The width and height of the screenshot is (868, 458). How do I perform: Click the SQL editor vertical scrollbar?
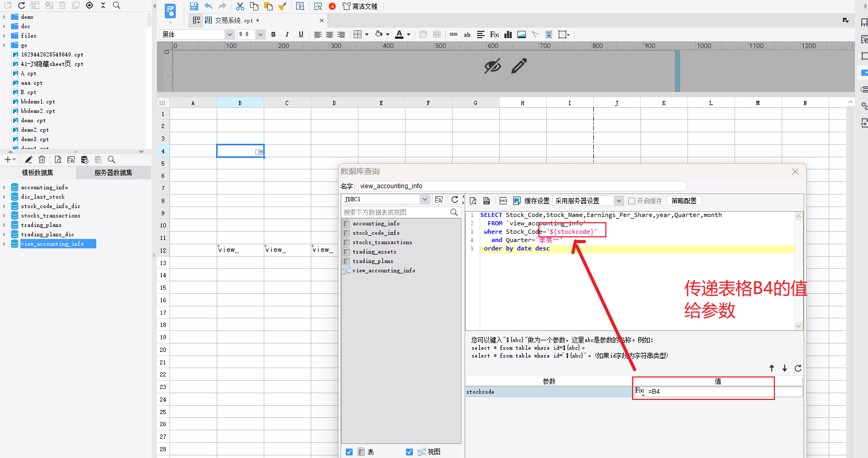point(798,271)
